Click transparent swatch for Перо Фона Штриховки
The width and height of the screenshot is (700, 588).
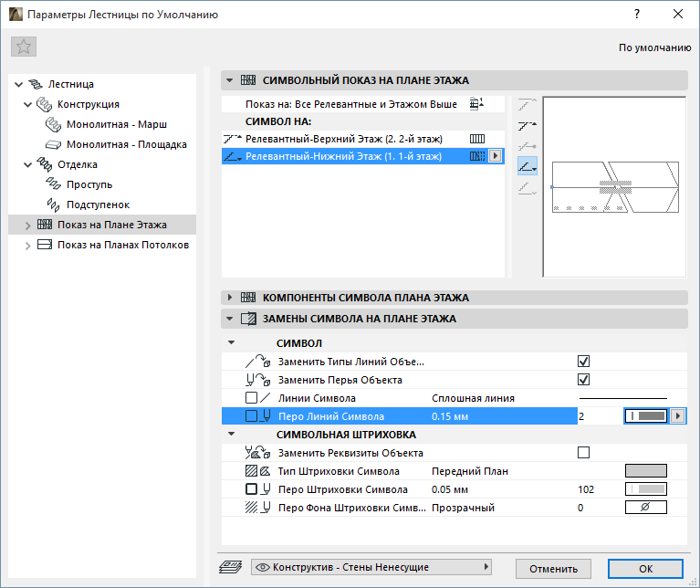[x=646, y=508]
